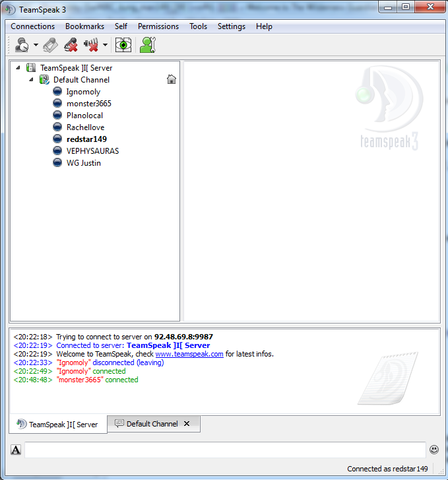Image resolution: width=448 pixels, height=480 pixels.
Task: Click the status icon next to WG Justin
Action: [x=57, y=162]
